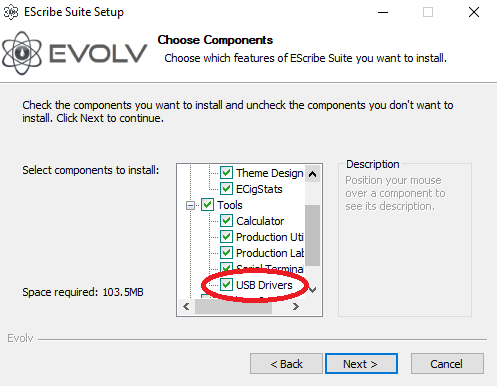Uncheck the USB Drivers checkbox
This screenshot has width=497, height=386.
tap(226, 285)
